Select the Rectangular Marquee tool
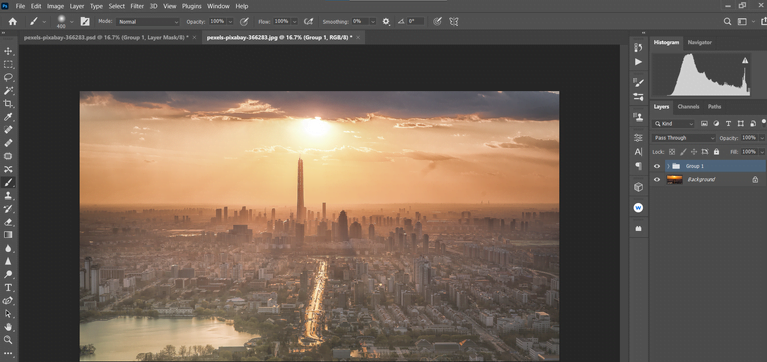 point(8,65)
